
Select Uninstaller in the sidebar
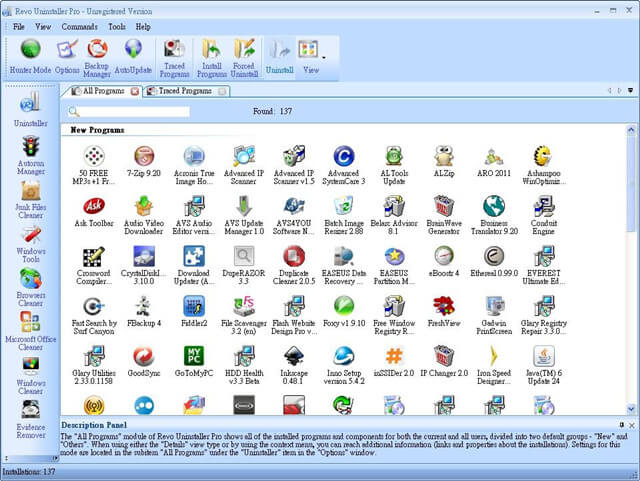pos(31,109)
